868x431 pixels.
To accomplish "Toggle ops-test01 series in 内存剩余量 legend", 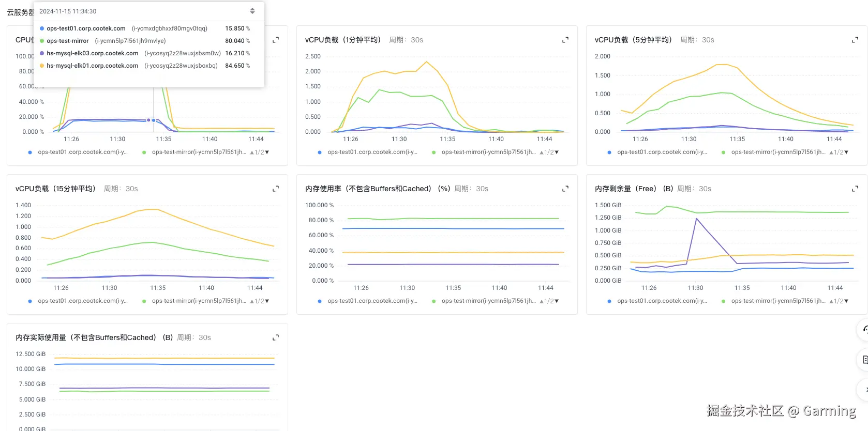I will click(x=657, y=301).
